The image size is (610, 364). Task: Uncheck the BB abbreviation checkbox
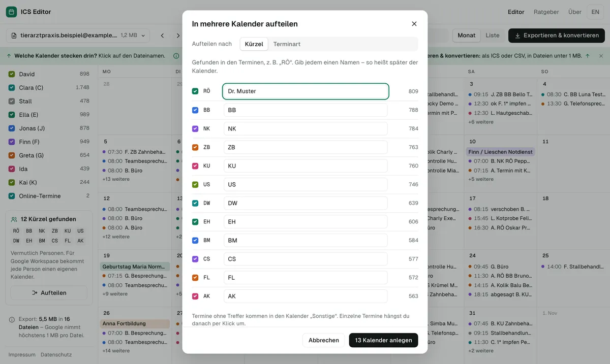[x=195, y=110]
